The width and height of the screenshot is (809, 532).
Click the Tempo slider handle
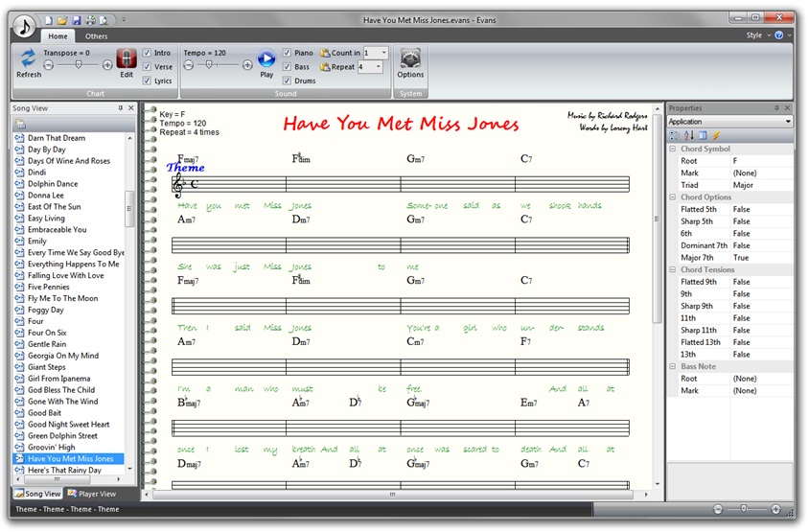tap(208, 64)
